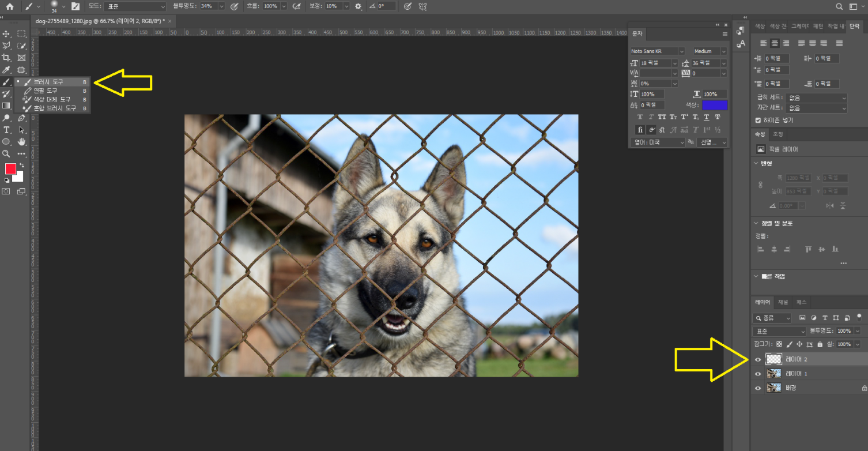868x451 pixels.
Task: Select the Dodge tool
Action: [x=6, y=118]
